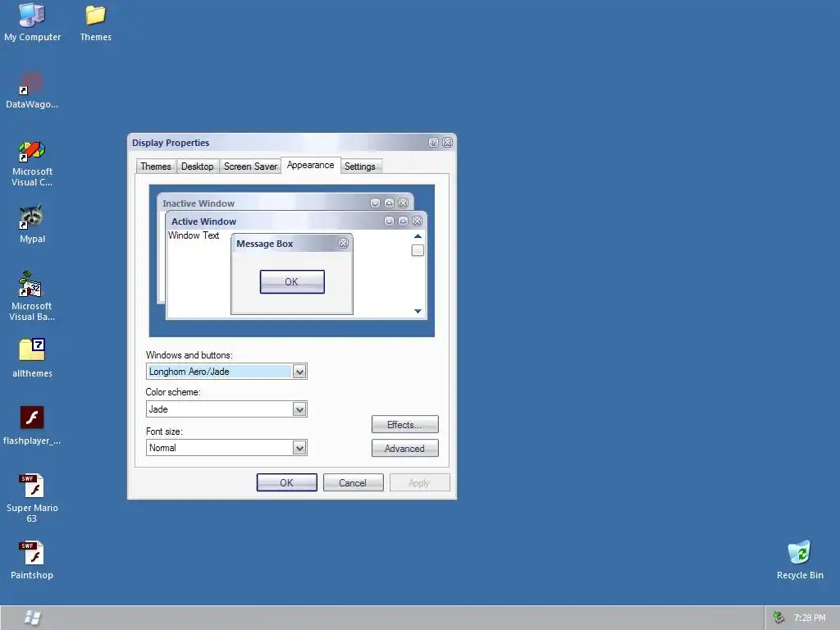Select the Microsoft Visual C++ shortcut
This screenshot has height=630, width=840.
[32, 163]
